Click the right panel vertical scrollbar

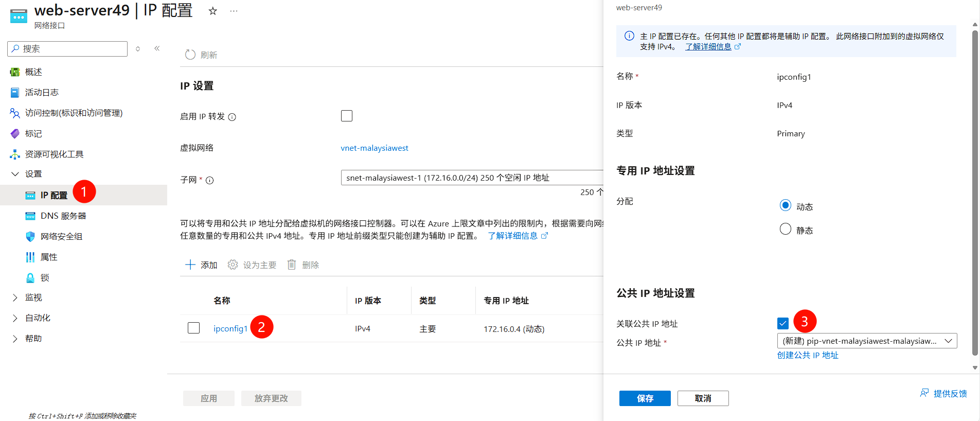(x=975, y=193)
